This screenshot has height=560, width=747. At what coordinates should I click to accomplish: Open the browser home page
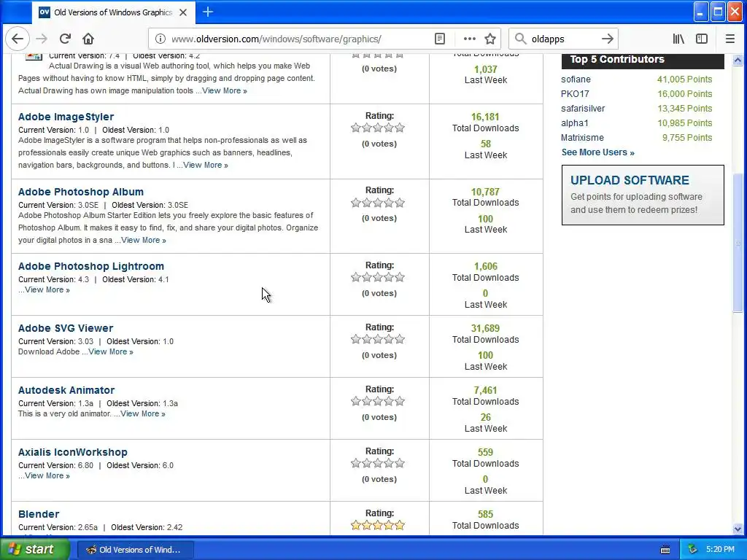(x=88, y=39)
